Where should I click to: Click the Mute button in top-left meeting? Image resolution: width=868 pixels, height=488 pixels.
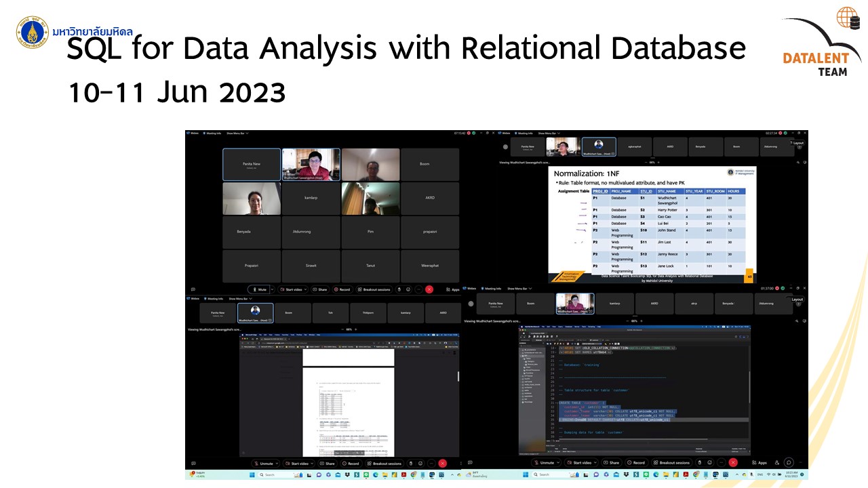260,289
